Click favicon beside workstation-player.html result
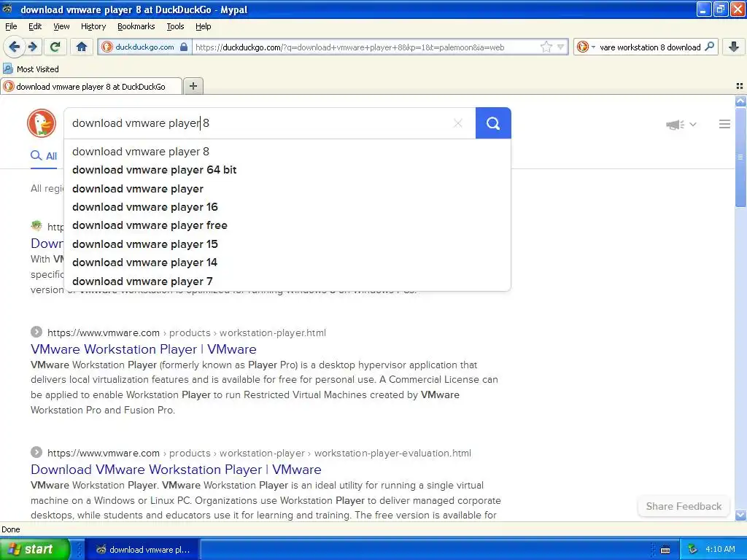Image resolution: width=747 pixels, height=560 pixels. [36, 332]
